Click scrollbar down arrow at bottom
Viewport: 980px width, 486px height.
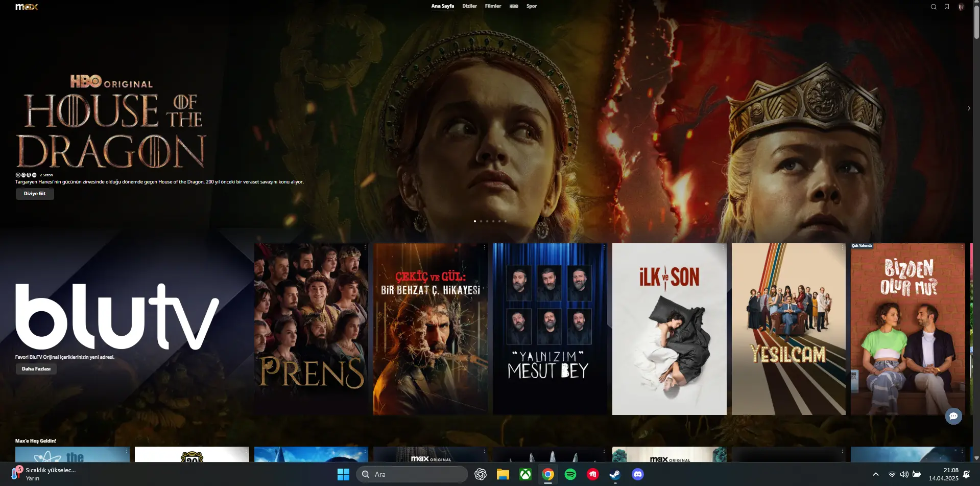pos(976,458)
